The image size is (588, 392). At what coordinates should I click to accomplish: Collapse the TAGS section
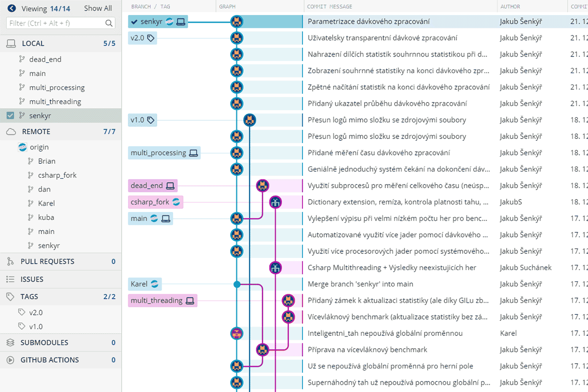61,296
